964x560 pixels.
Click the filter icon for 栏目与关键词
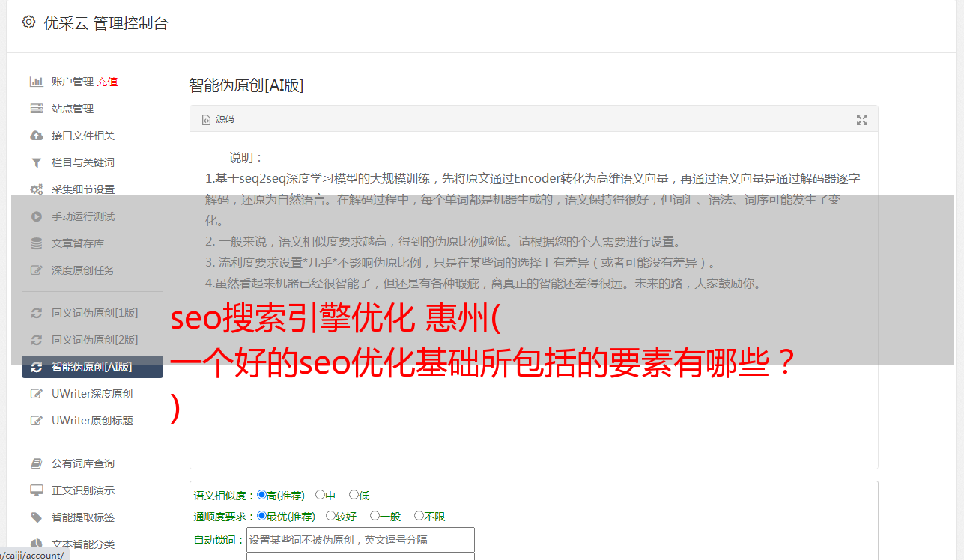(36, 162)
